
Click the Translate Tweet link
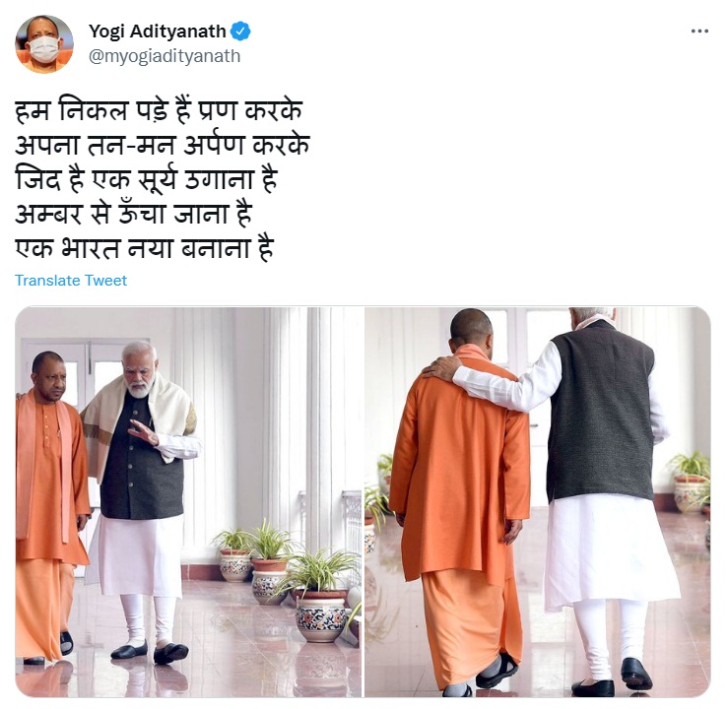[x=71, y=281]
